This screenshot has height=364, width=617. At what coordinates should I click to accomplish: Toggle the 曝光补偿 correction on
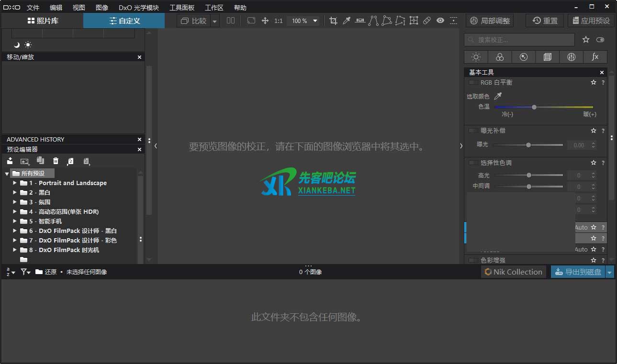click(x=473, y=131)
